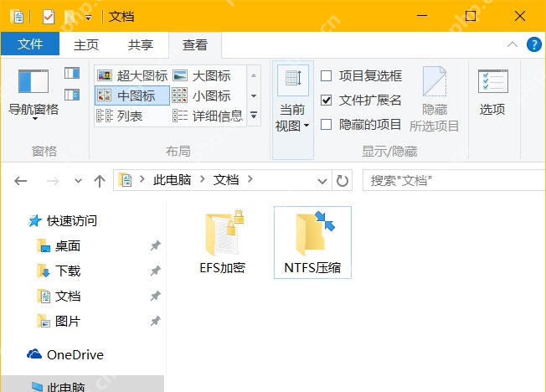Click 此电脑 in address breadcrumb

(x=172, y=180)
